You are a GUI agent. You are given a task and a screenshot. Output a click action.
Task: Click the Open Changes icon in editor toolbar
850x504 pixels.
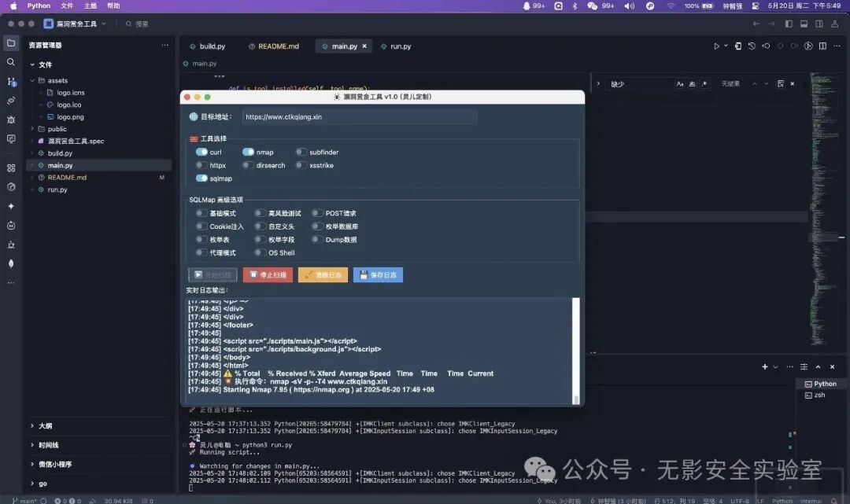tap(737, 46)
